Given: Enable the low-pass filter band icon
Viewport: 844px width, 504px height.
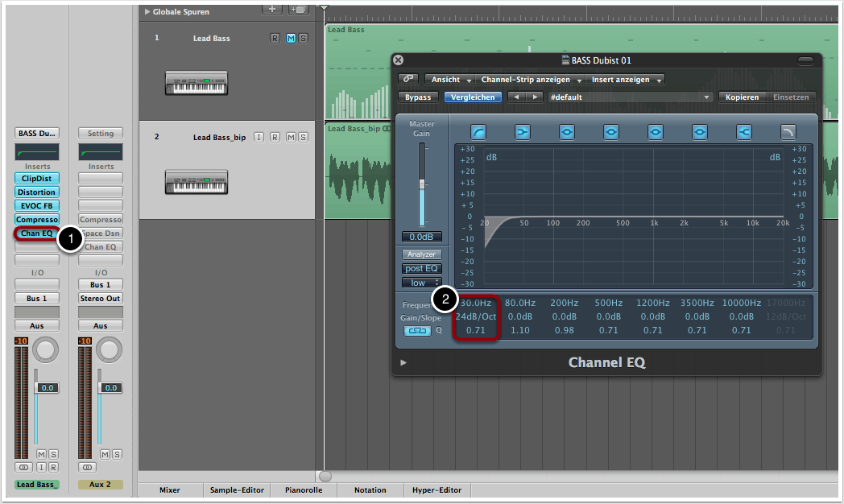Looking at the screenshot, I should pyautogui.click(x=788, y=132).
